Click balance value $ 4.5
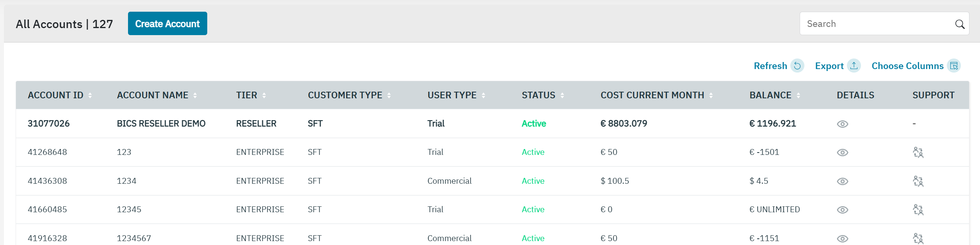Screen dimensions: 980x245 (759, 181)
